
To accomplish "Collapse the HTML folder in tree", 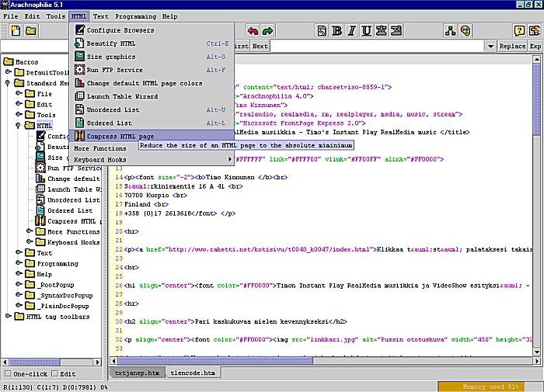I will [19, 126].
